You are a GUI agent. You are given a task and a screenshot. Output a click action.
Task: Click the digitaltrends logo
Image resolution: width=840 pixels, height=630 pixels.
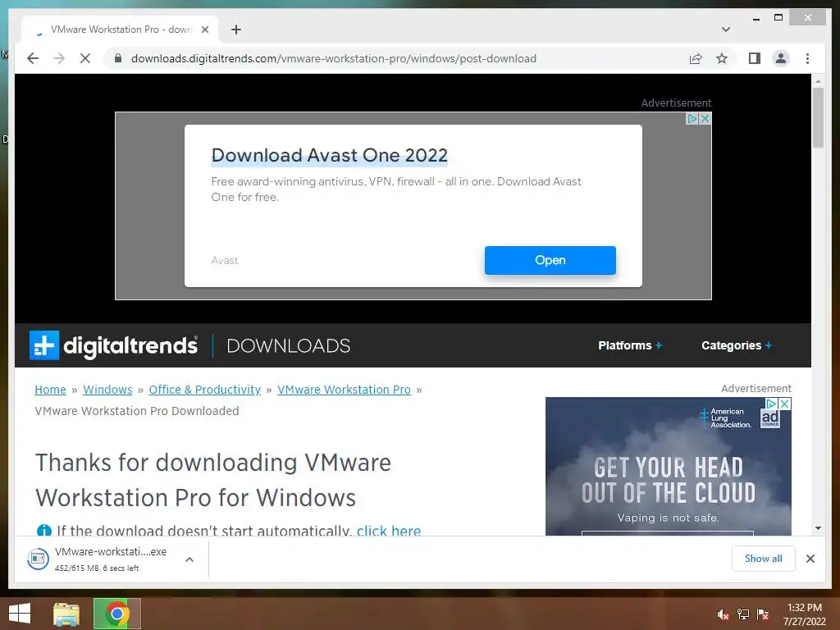[113, 345]
